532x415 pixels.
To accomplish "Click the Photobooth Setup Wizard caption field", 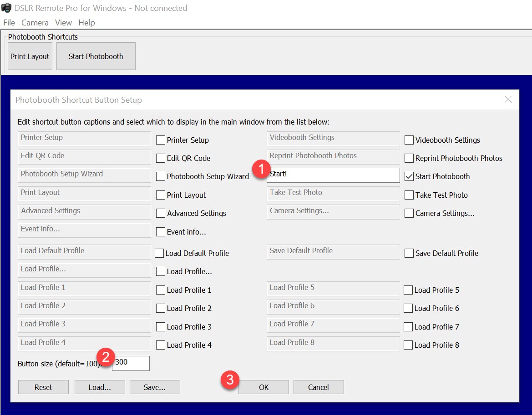I will coord(84,175).
